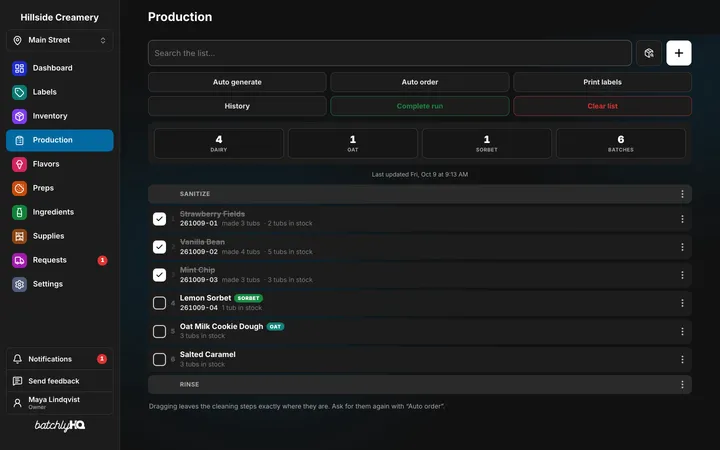Image resolution: width=720 pixels, height=450 pixels.
Task: Click the Send feedback icon
Action: coord(17,381)
